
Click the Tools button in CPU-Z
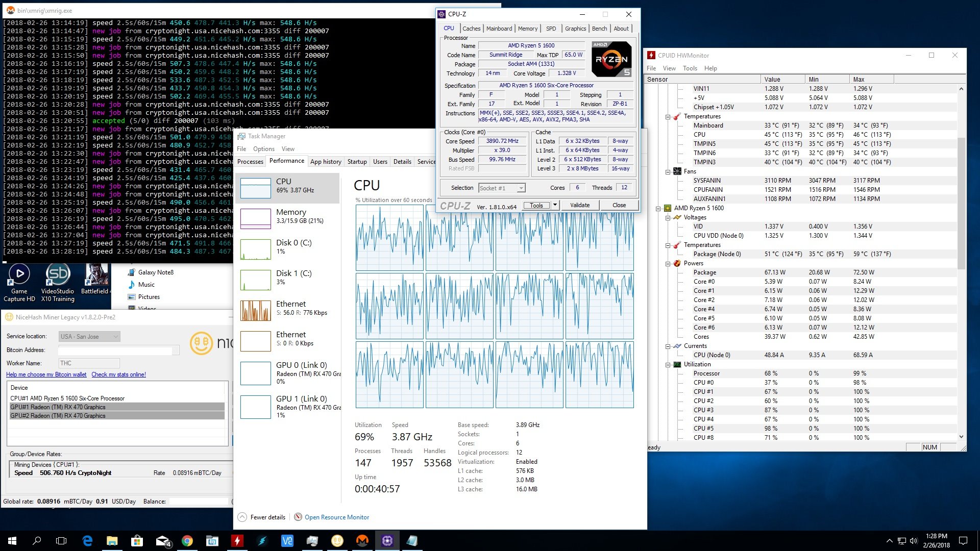pos(536,205)
